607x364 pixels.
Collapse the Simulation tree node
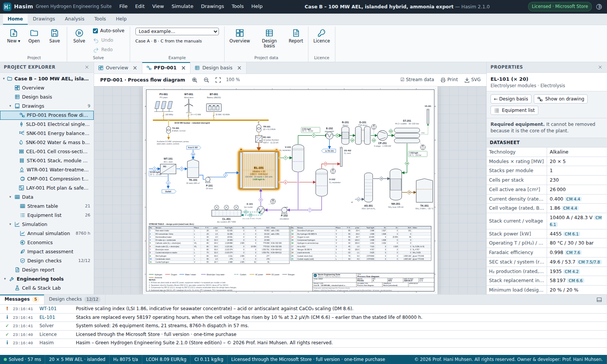[x=10, y=224]
